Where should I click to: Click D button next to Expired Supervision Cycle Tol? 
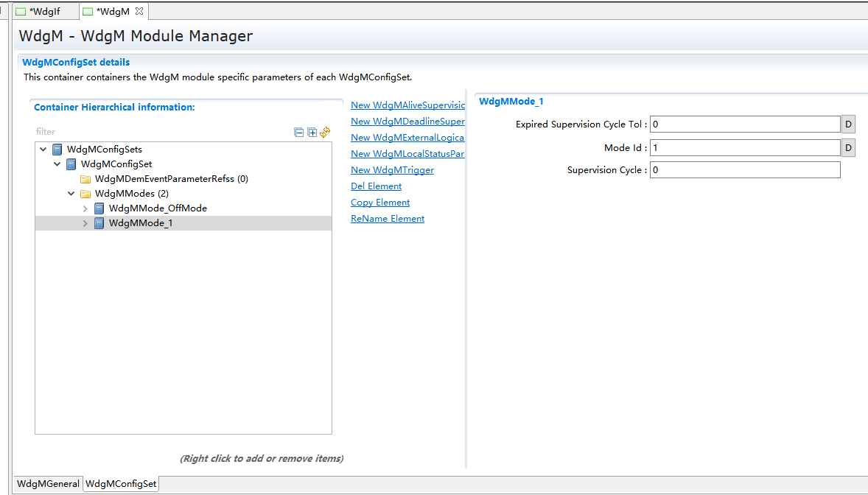848,124
